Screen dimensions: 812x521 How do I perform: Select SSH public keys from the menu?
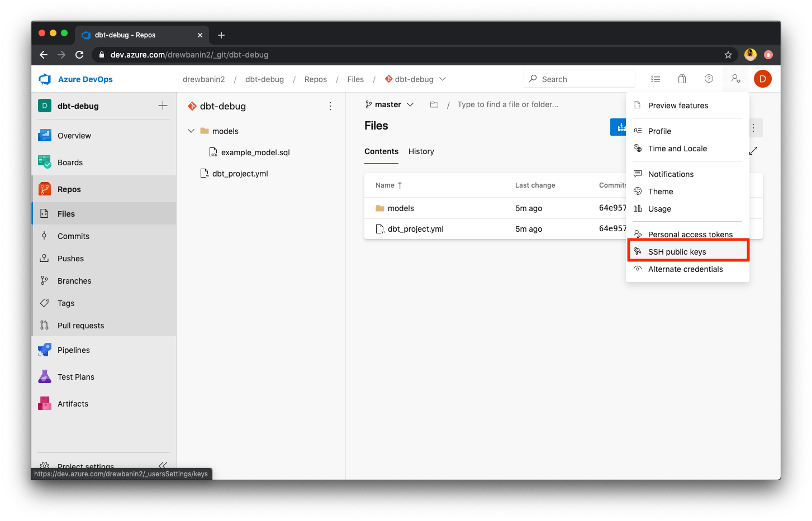point(676,251)
